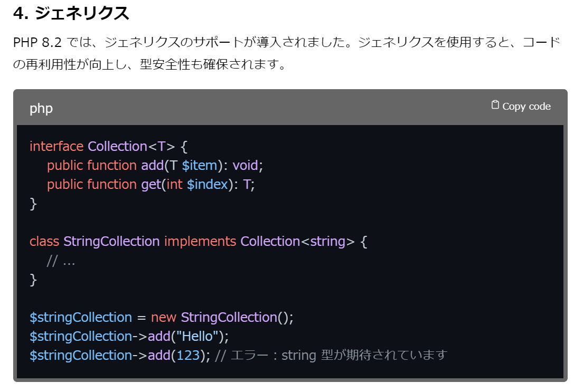The width and height of the screenshot is (574, 392).
Task: Click 'StringCollection' in the class declaration
Action: pos(111,241)
